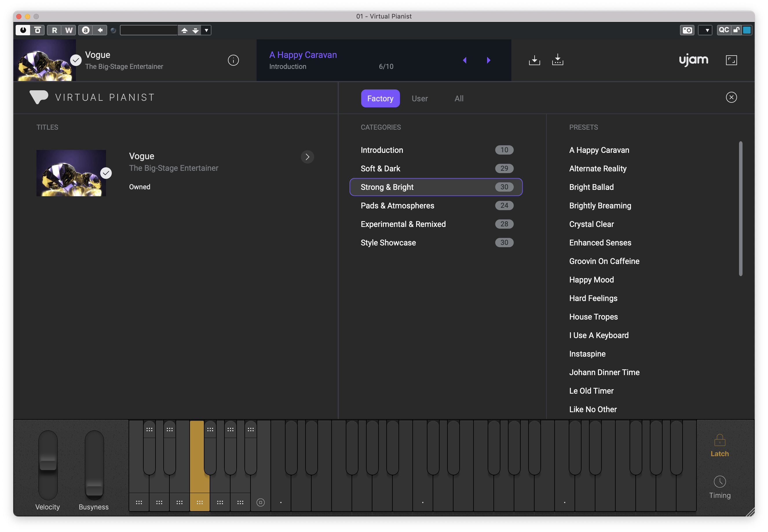Click the Virtual Pianist logo icon
Screen dimensions: 768x532
(39, 97)
